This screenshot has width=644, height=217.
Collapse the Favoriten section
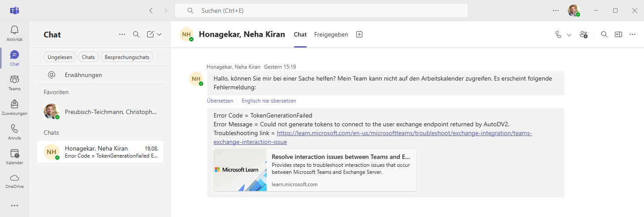coord(56,92)
